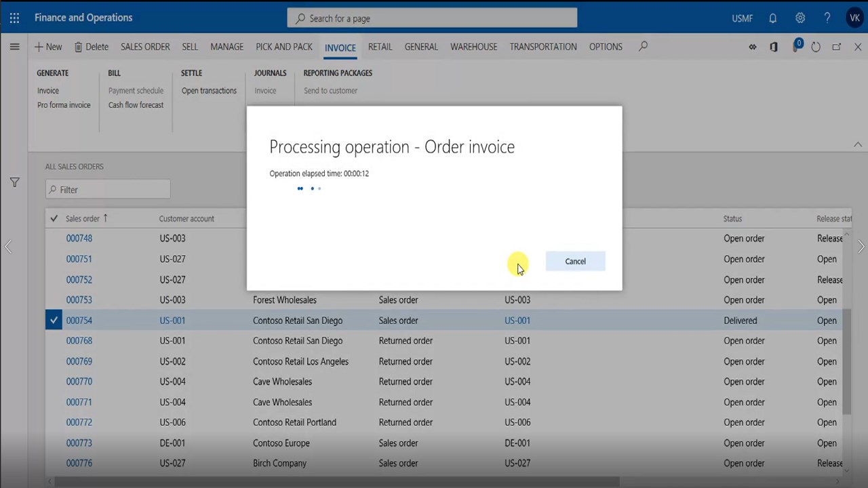This screenshot has height=488, width=868.
Task: Open the SELL tab
Action: (190, 47)
